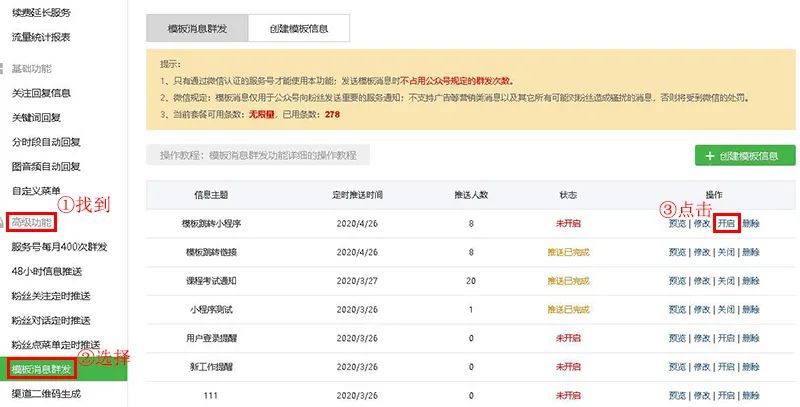Click 关闭 for the 课程考试通知 row
Viewport: 800px width, 407px height.
pyautogui.click(x=727, y=281)
